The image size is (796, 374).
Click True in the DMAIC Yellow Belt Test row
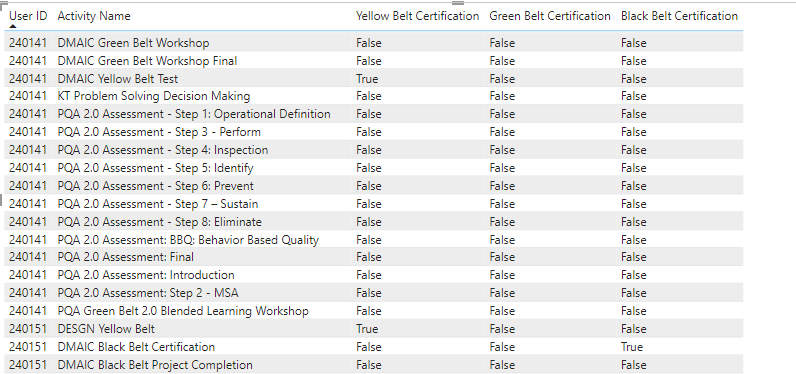[x=367, y=79]
